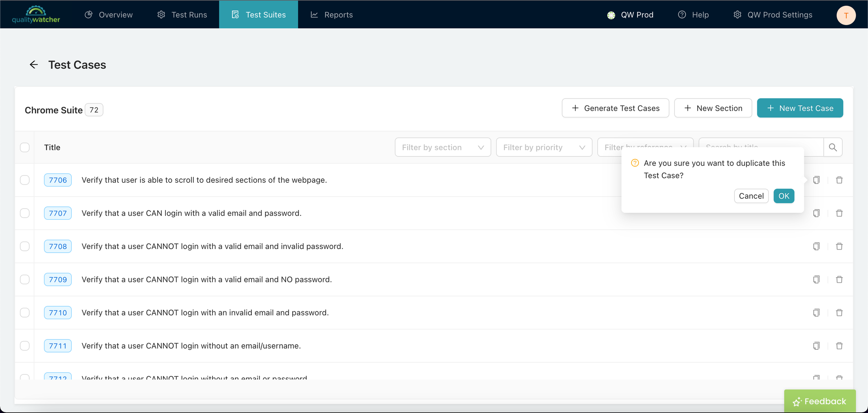Click 'Verify that a user CAN login' title
Viewport: 868px width, 413px height.
[x=191, y=213]
